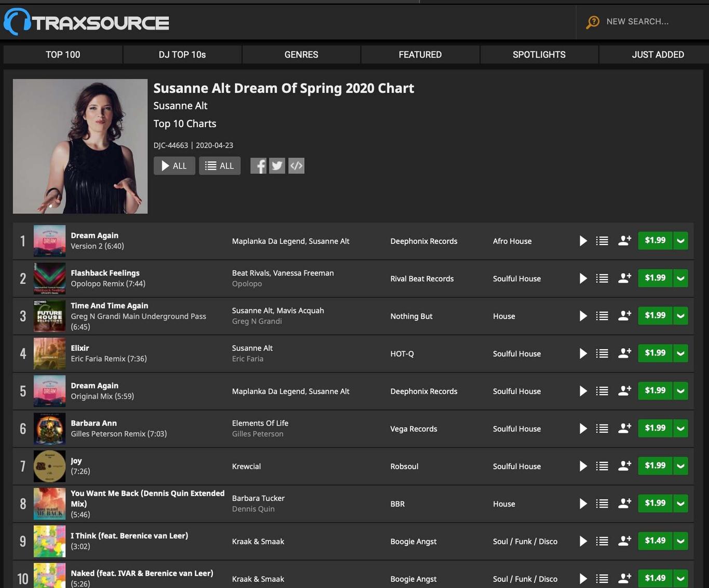Open the Top 10 Charts link

(x=185, y=124)
